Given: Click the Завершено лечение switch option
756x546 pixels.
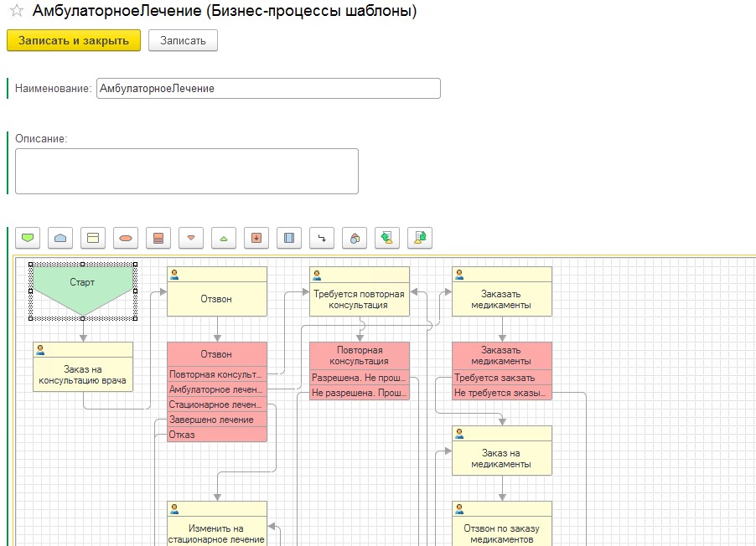Looking at the screenshot, I should [x=217, y=420].
